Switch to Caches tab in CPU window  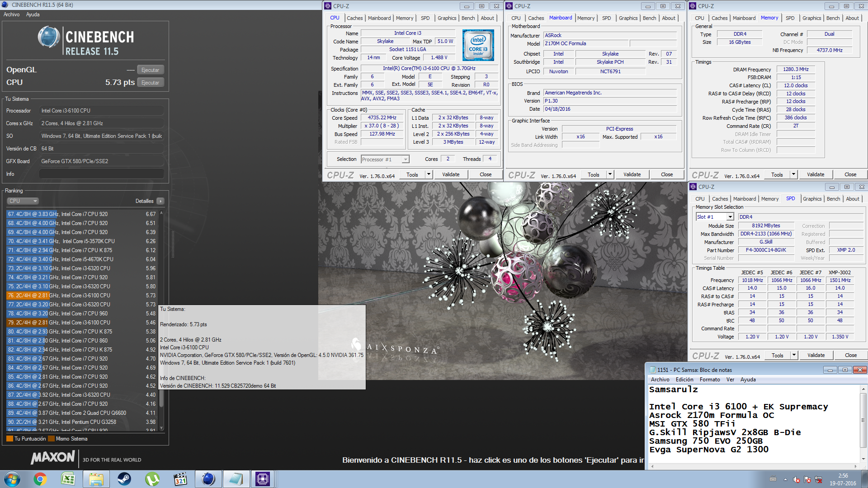(x=355, y=18)
